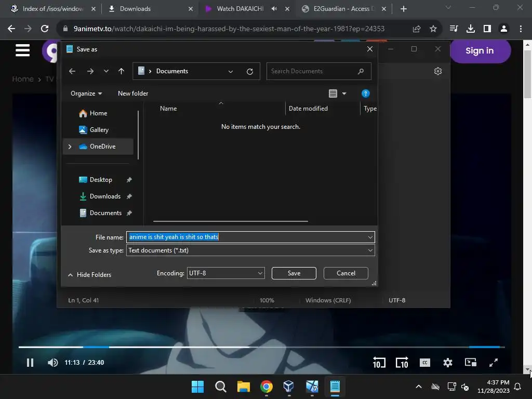532x399 pixels.
Task: Open Documents folder in navigation pane
Action: (105, 213)
